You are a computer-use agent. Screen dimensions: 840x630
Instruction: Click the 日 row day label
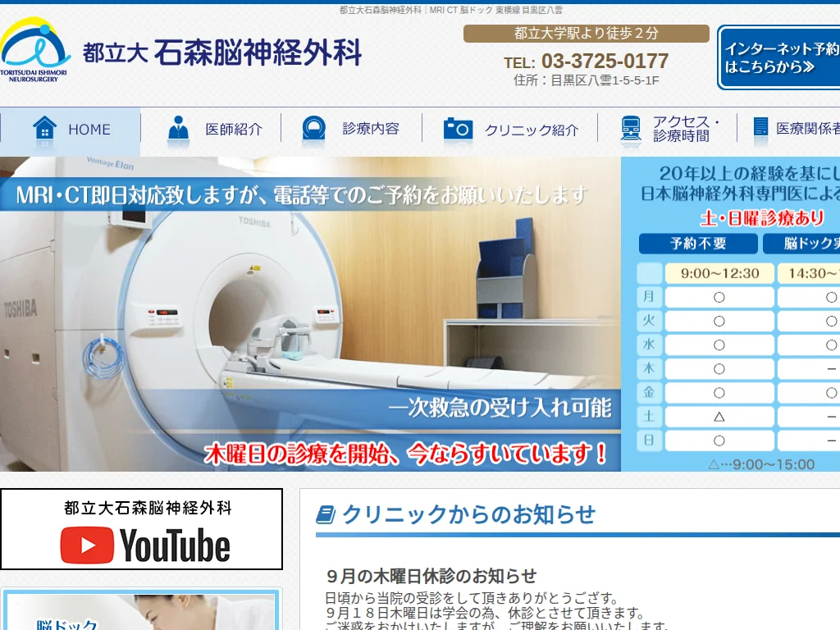coord(650,441)
